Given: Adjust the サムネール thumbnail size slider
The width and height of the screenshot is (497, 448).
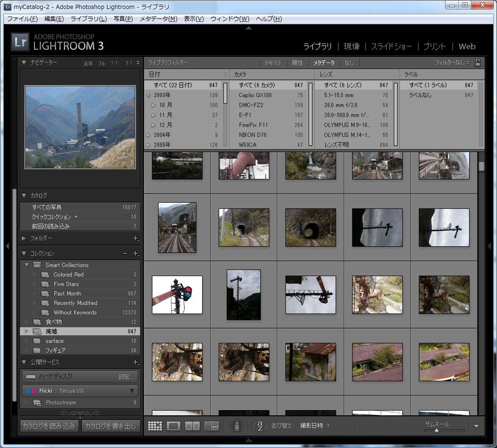Looking at the screenshot, I should point(436,430).
